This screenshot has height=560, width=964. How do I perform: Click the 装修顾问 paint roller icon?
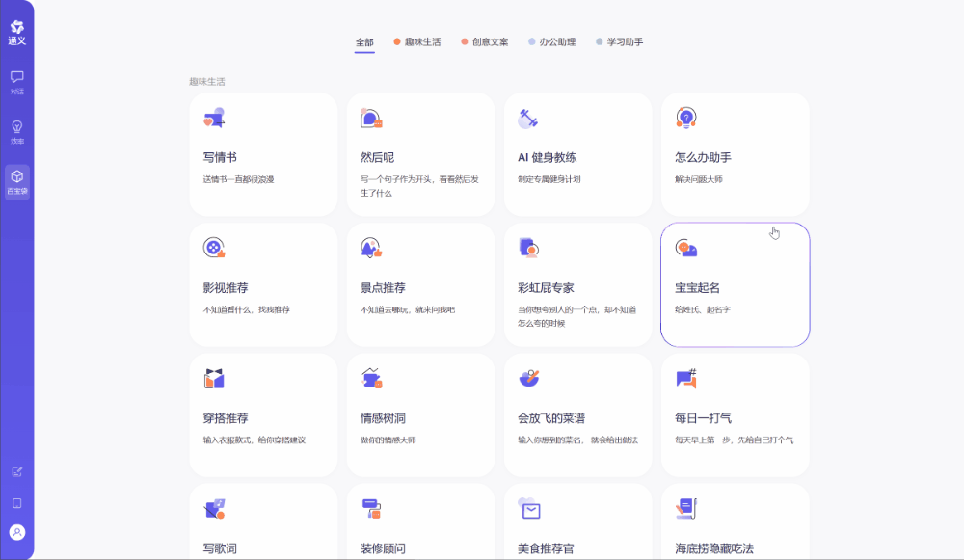click(371, 508)
